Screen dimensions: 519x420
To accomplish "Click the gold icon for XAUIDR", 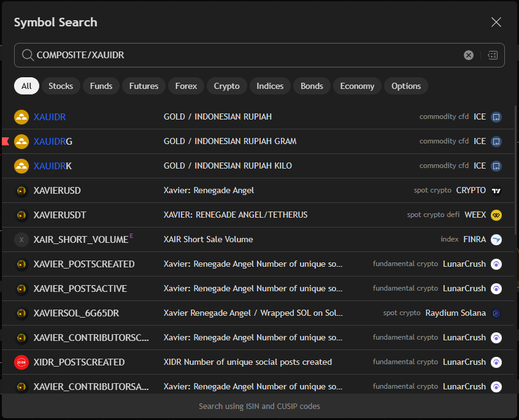I will coord(21,117).
